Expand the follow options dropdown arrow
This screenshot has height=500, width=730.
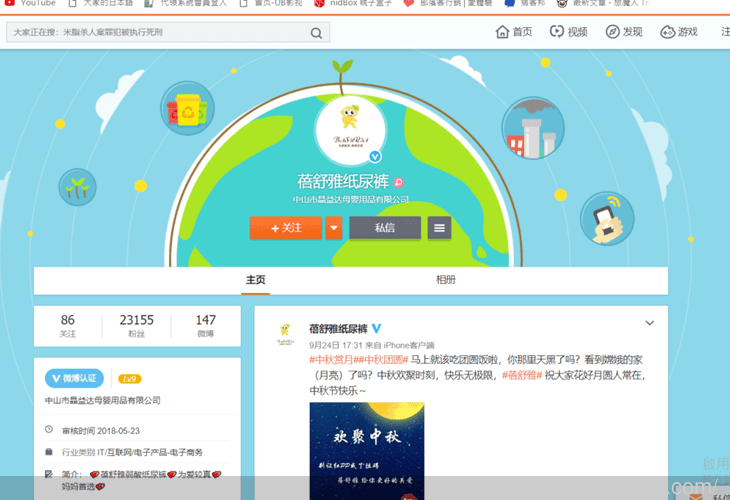tap(333, 228)
